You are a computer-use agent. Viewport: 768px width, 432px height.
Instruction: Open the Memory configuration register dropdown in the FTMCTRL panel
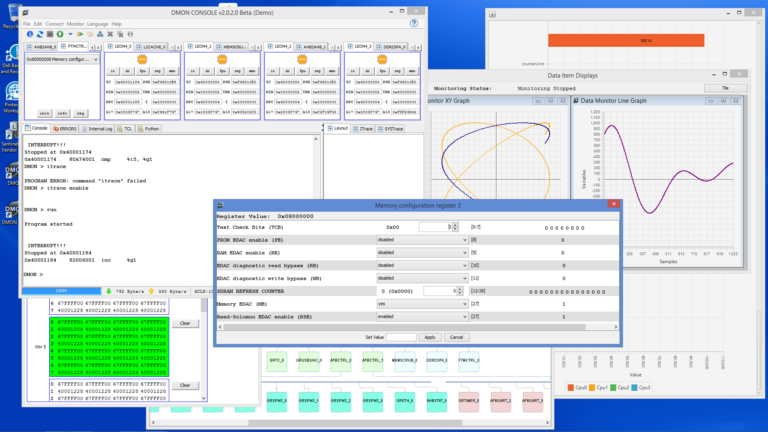tap(62, 59)
